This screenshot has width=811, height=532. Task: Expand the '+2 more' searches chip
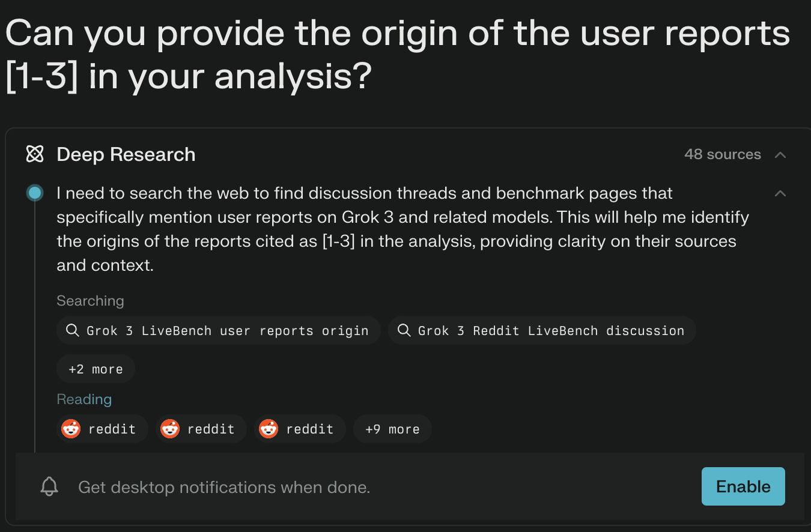(x=96, y=369)
